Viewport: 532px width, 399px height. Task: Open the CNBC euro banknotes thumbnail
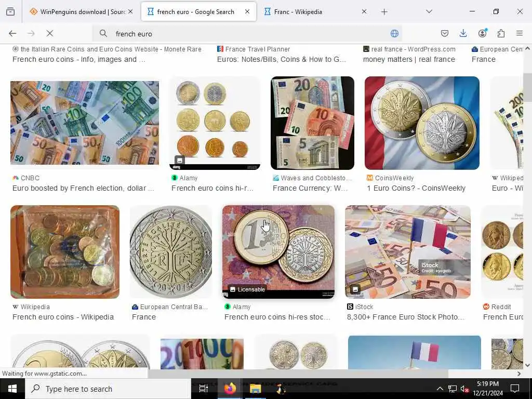[85, 123]
